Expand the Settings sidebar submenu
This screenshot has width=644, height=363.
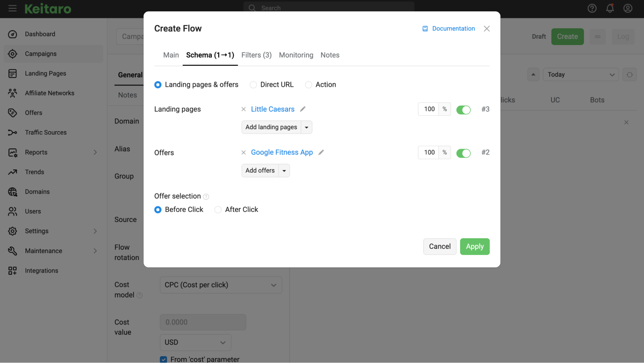95,231
